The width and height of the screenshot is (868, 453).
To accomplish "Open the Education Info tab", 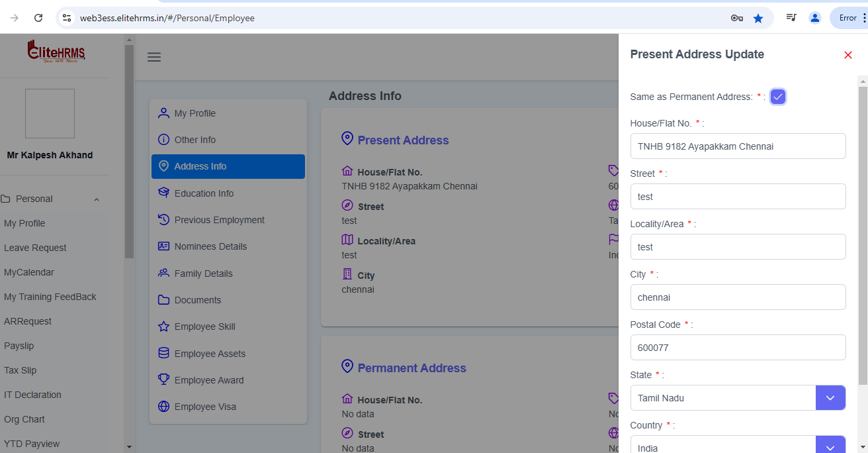I will [204, 193].
